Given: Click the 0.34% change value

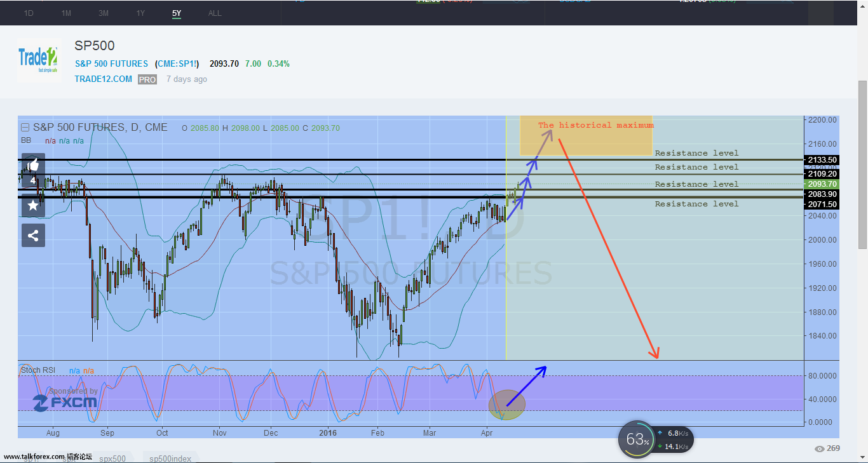Looking at the screenshot, I should click(278, 64).
